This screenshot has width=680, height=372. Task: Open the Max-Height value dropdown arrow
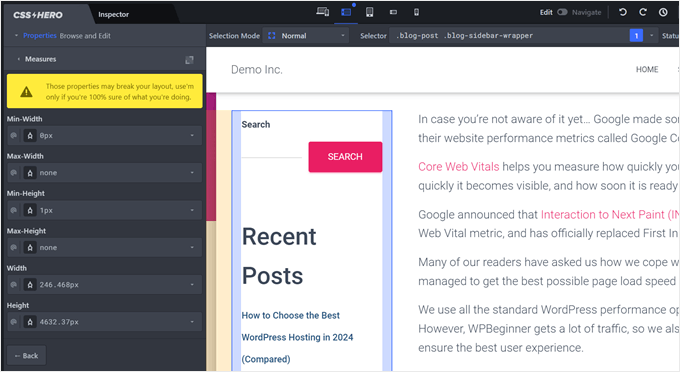point(192,248)
